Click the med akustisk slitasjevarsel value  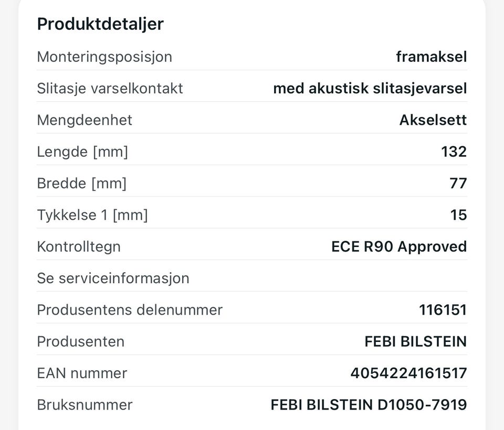pyautogui.click(x=370, y=88)
